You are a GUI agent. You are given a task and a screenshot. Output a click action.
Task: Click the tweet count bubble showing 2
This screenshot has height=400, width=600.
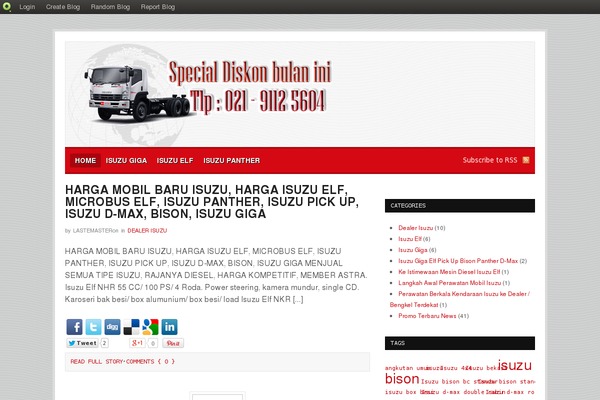(x=104, y=343)
